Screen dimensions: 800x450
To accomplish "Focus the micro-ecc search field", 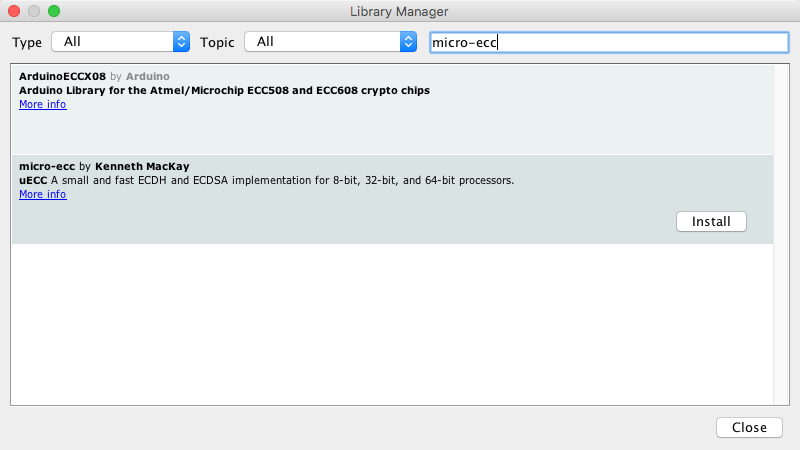I will pyautogui.click(x=608, y=42).
